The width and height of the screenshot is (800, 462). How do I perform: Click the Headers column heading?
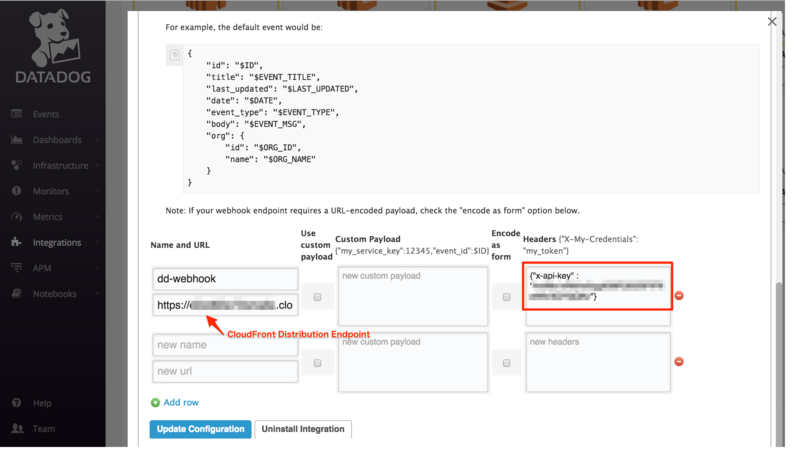coord(539,239)
